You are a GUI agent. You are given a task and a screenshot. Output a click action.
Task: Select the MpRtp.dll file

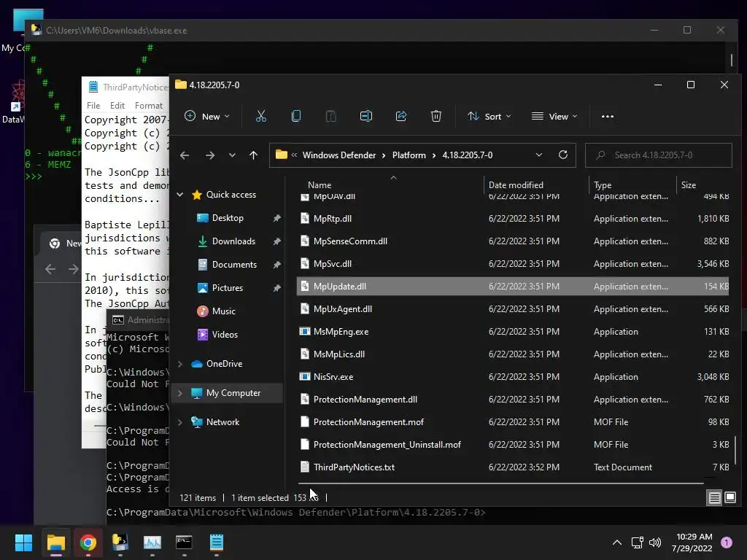pos(513,219)
